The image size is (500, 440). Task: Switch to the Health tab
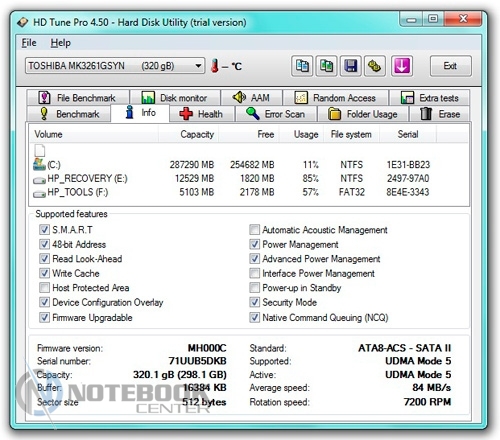[202, 114]
